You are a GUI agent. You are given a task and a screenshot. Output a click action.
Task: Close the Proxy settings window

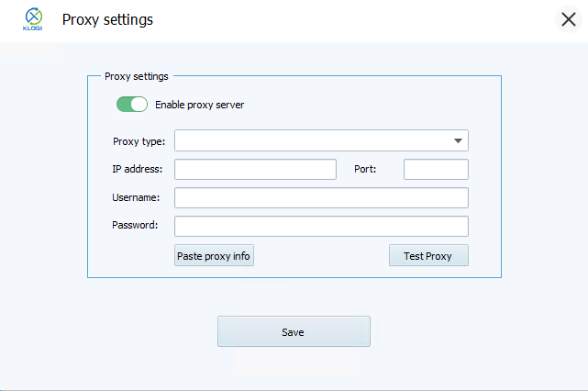[x=569, y=19]
